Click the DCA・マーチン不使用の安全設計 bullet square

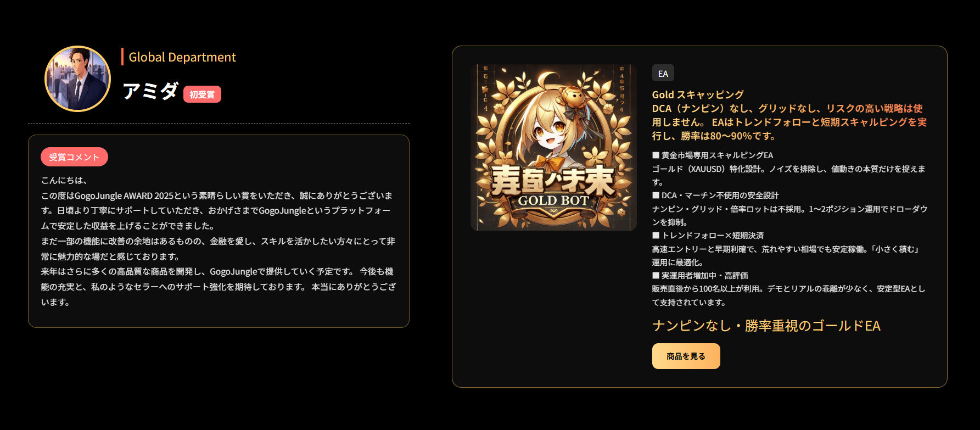[x=656, y=195]
